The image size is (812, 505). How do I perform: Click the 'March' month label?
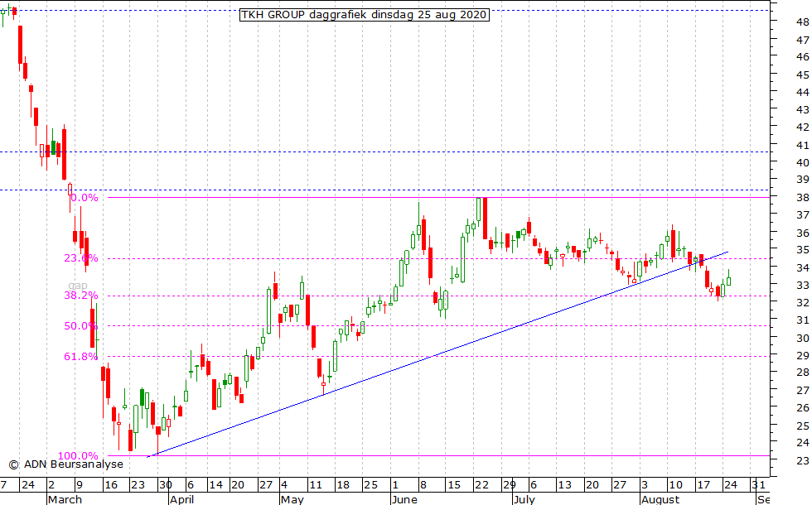[x=65, y=499]
